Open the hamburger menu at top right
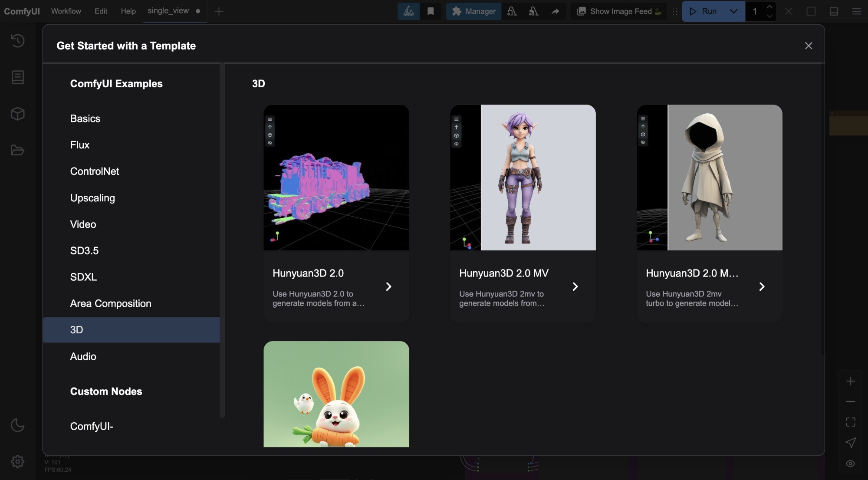 pos(856,11)
